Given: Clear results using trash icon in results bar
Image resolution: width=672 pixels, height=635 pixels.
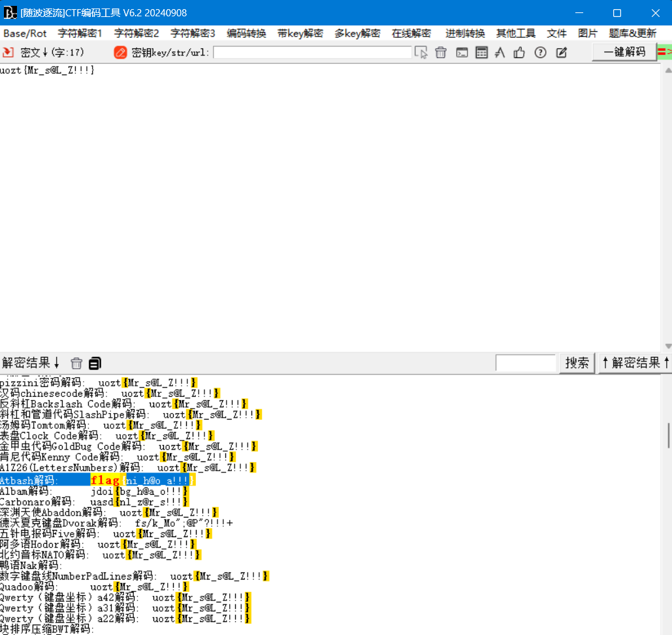Looking at the screenshot, I should tap(76, 364).
